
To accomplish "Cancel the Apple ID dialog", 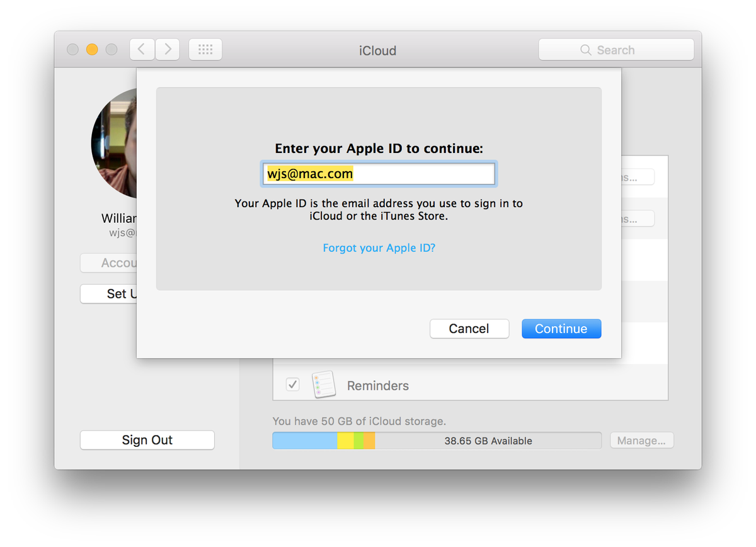I will (x=469, y=329).
